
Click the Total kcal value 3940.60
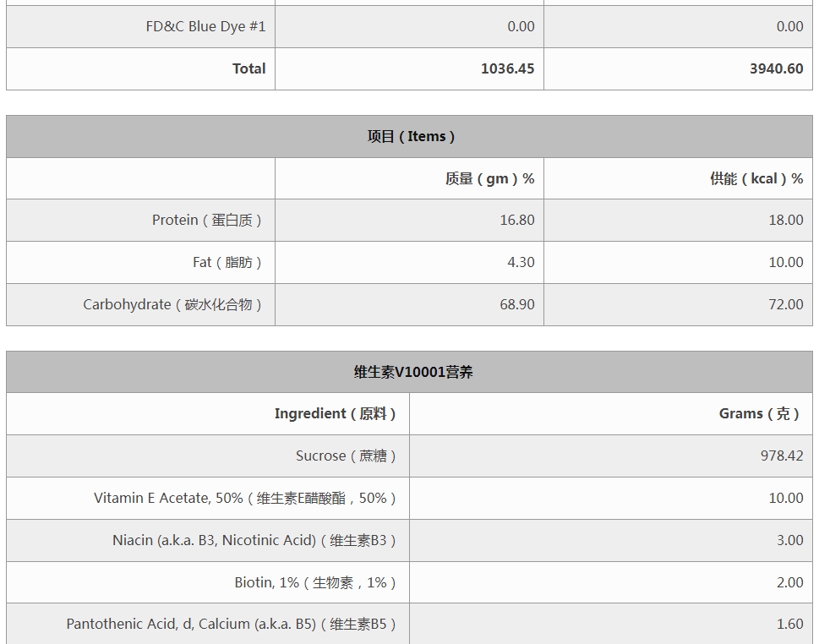click(x=776, y=69)
